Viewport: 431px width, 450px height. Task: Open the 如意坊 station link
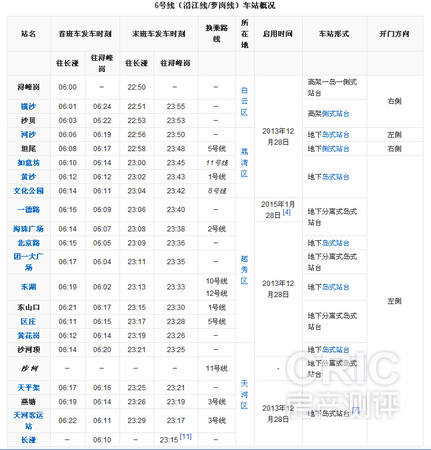click(x=28, y=163)
